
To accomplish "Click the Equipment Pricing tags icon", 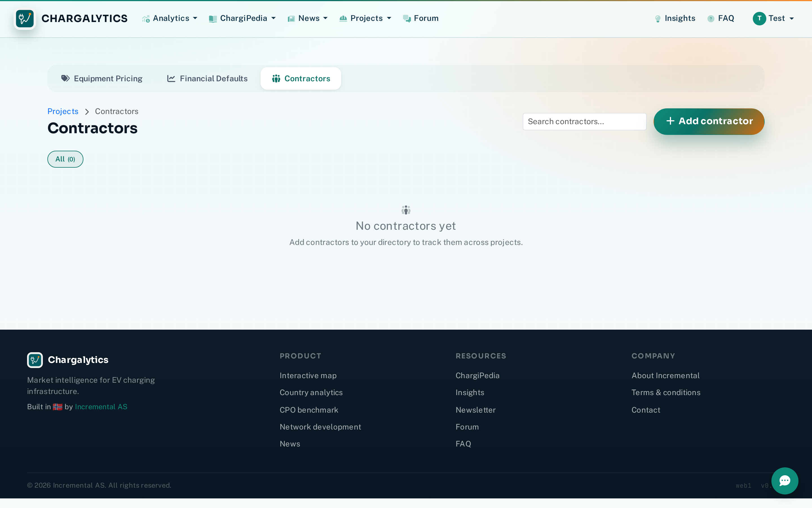I will tap(65, 78).
